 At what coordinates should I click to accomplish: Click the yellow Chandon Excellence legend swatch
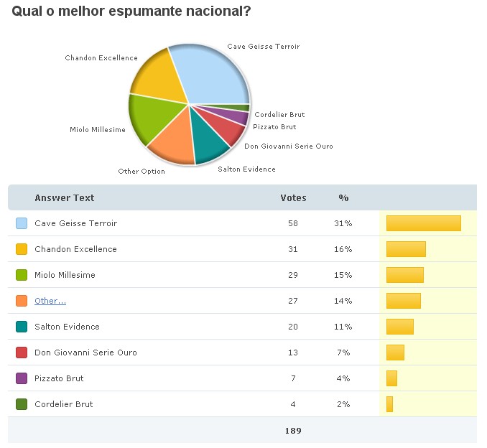[22, 249]
